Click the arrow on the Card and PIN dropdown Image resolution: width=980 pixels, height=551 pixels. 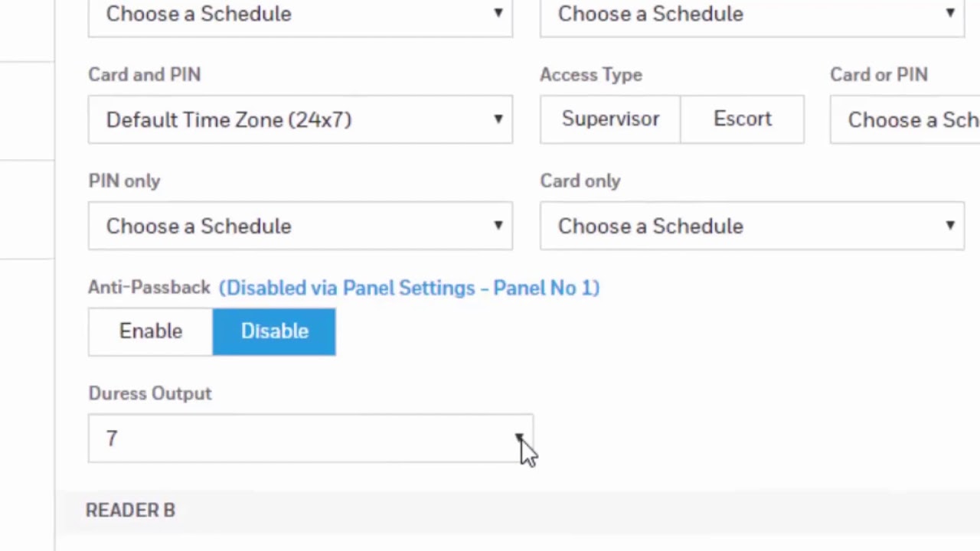pos(498,119)
